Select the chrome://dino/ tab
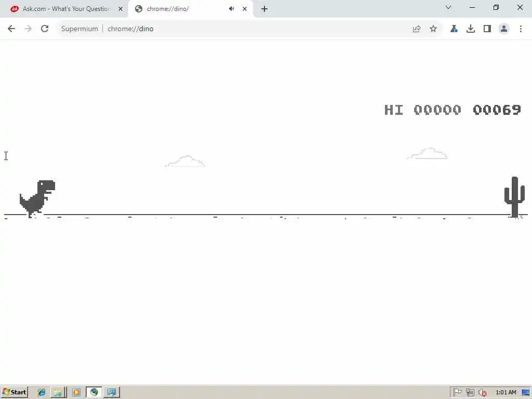The image size is (532, 399). tap(191, 9)
